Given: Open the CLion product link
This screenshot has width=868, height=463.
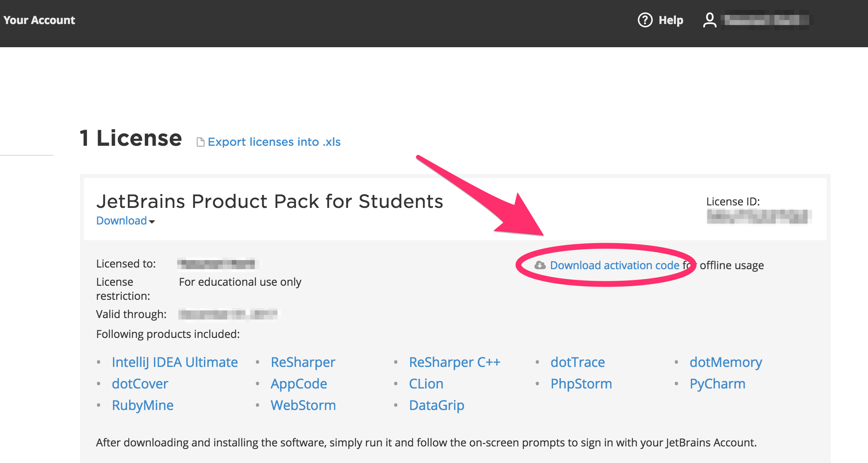Looking at the screenshot, I should click(426, 384).
